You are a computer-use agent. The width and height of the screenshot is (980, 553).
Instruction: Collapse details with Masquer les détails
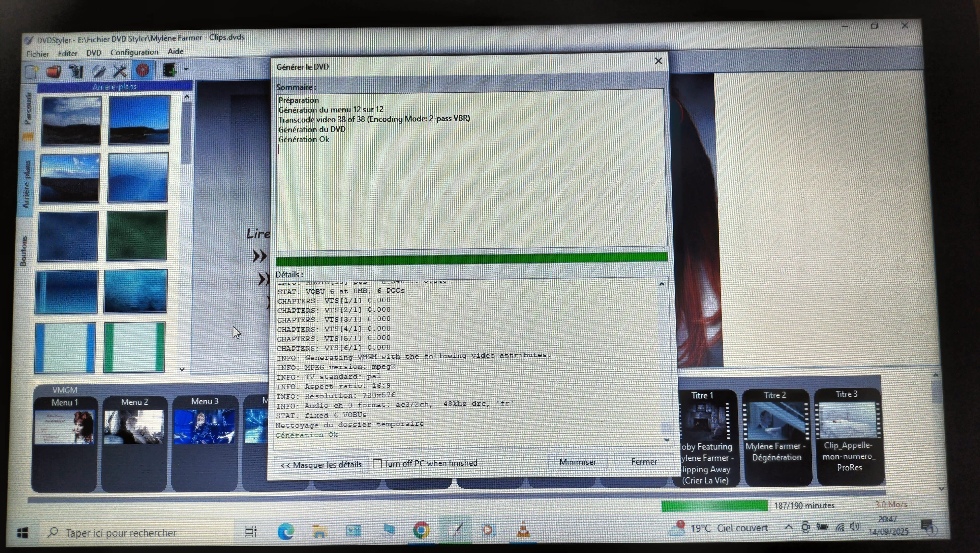click(x=321, y=465)
